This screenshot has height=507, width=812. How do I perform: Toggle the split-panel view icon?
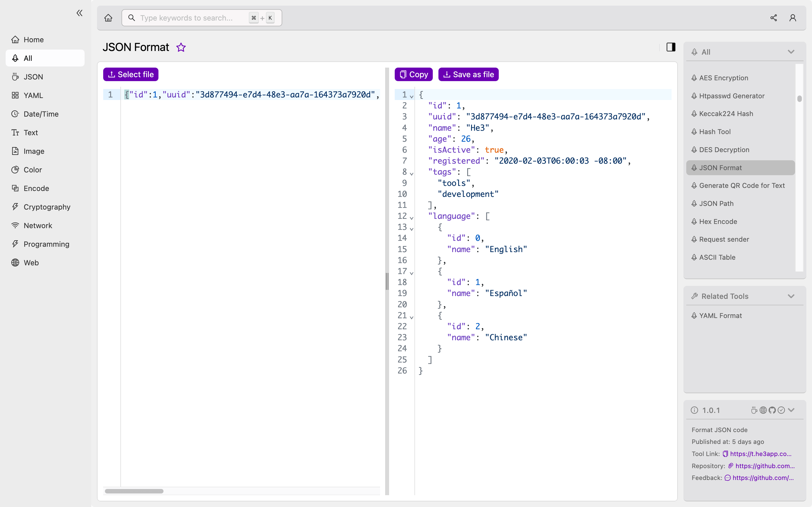(x=671, y=47)
